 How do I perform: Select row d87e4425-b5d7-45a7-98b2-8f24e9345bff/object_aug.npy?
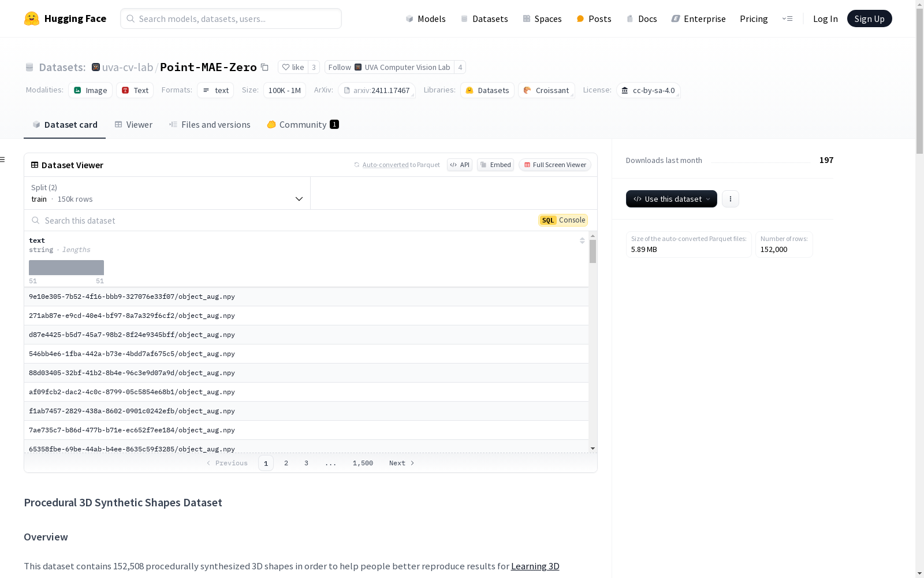tap(306, 335)
